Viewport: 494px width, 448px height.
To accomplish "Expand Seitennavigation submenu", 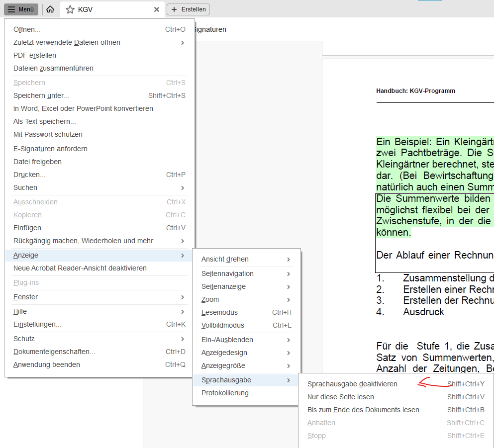I will point(246,274).
